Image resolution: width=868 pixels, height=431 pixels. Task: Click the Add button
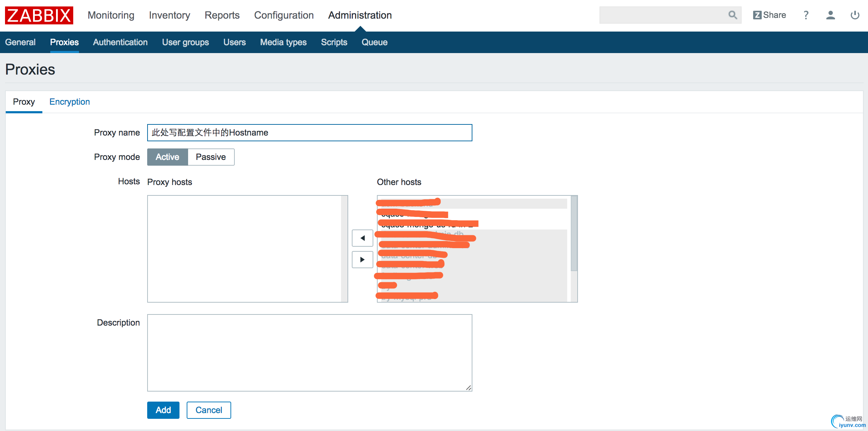point(163,410)
